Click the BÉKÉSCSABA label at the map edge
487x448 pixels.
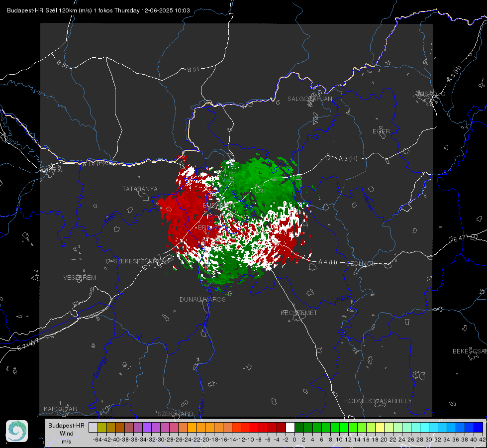tap(470, 351)
